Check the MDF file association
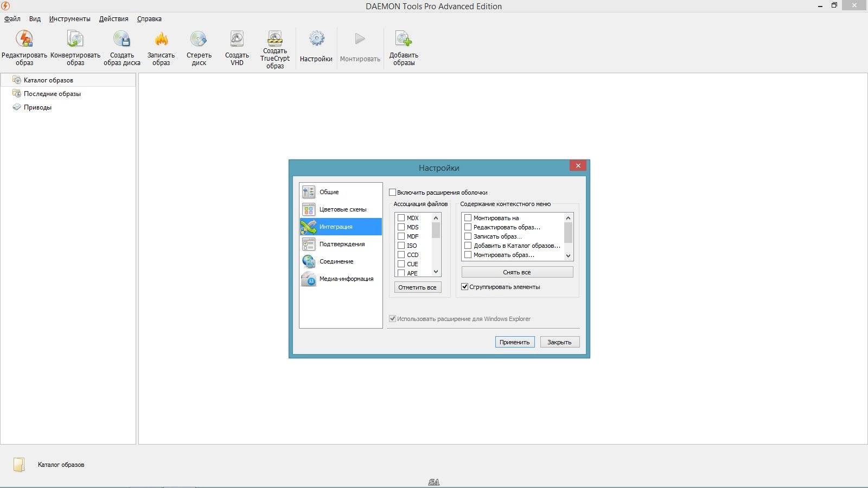Viewport: 868px width, 488px height. 401,236
